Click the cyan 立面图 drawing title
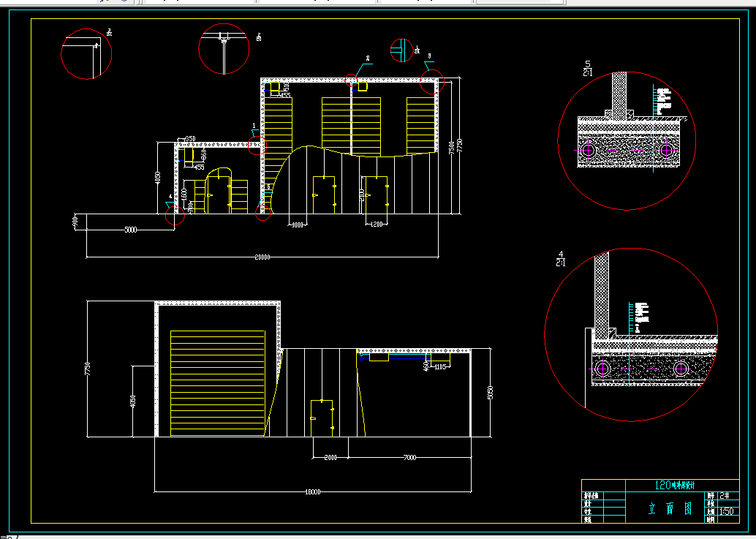The height and width of the screenshot is (539, 756). pyautogui.click(x=670, y=508)
